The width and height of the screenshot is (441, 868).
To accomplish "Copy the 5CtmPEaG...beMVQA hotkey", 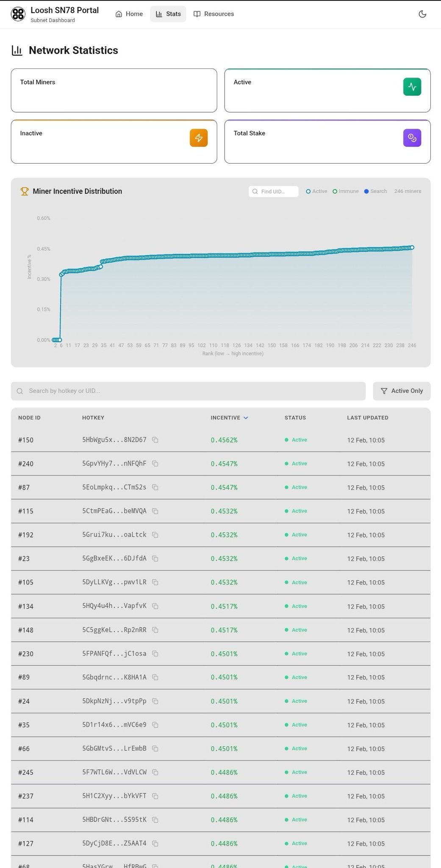I will click(155, 511).
